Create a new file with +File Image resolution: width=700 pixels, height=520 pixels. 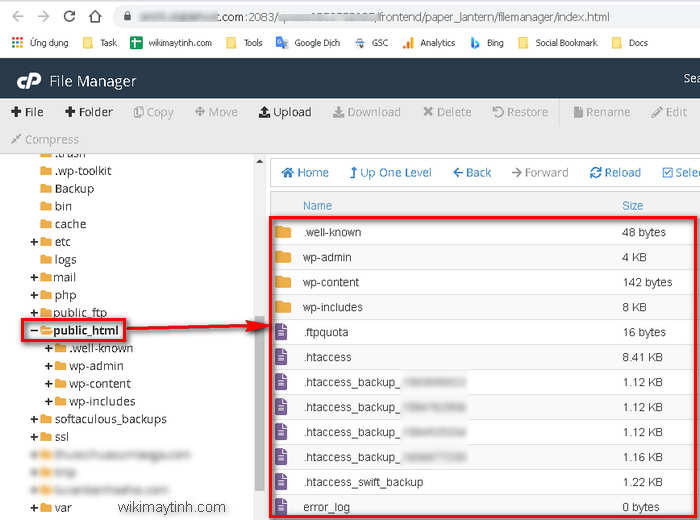27,112
